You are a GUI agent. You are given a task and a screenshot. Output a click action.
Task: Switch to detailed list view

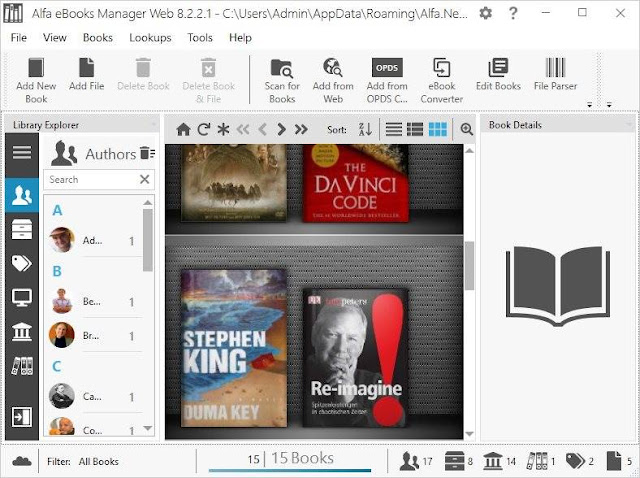click(415, 130)
